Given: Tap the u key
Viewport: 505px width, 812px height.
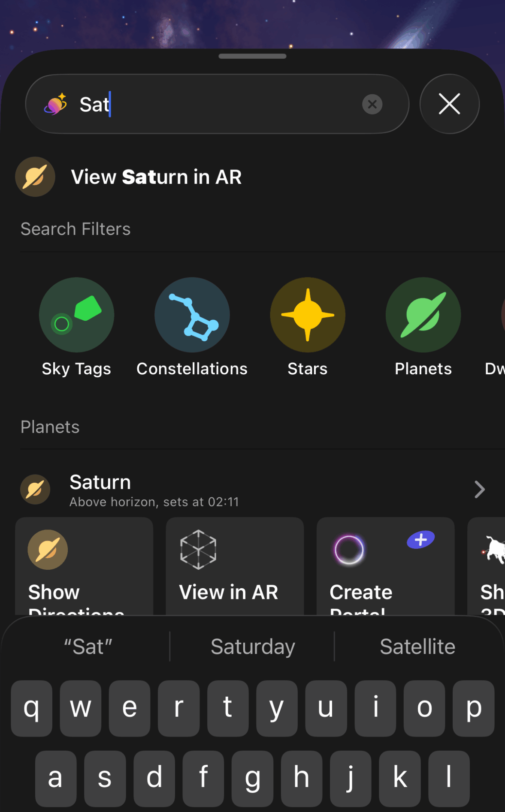Looking at the screenshot, I should (x=326, y=708).
